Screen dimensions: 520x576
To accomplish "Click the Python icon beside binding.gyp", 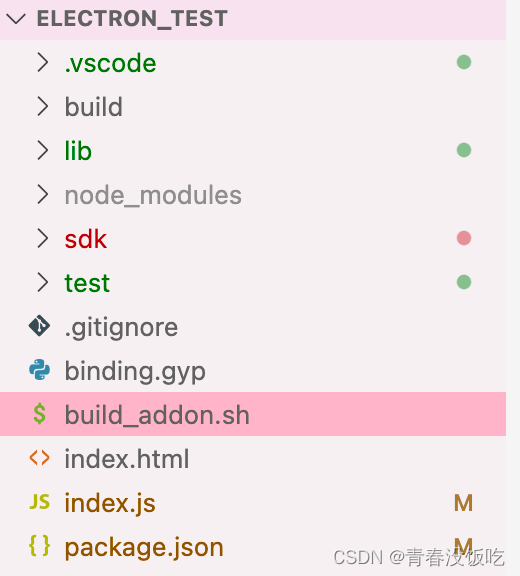I will [39, 370].
